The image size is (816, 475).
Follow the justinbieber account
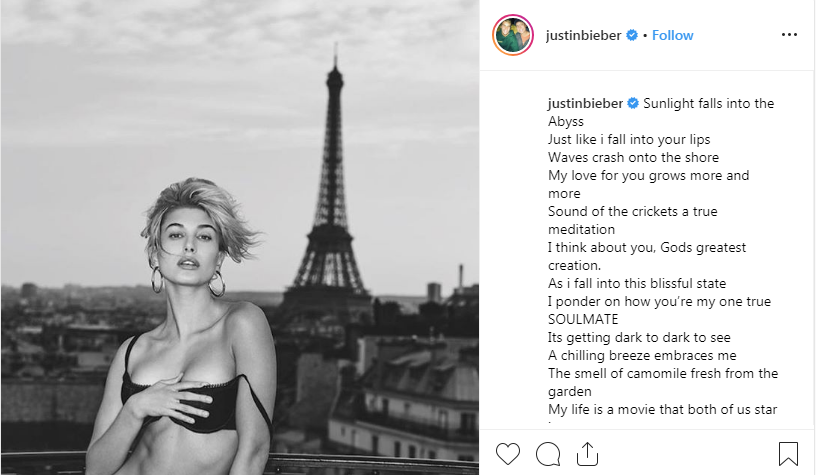coord(672,35)
